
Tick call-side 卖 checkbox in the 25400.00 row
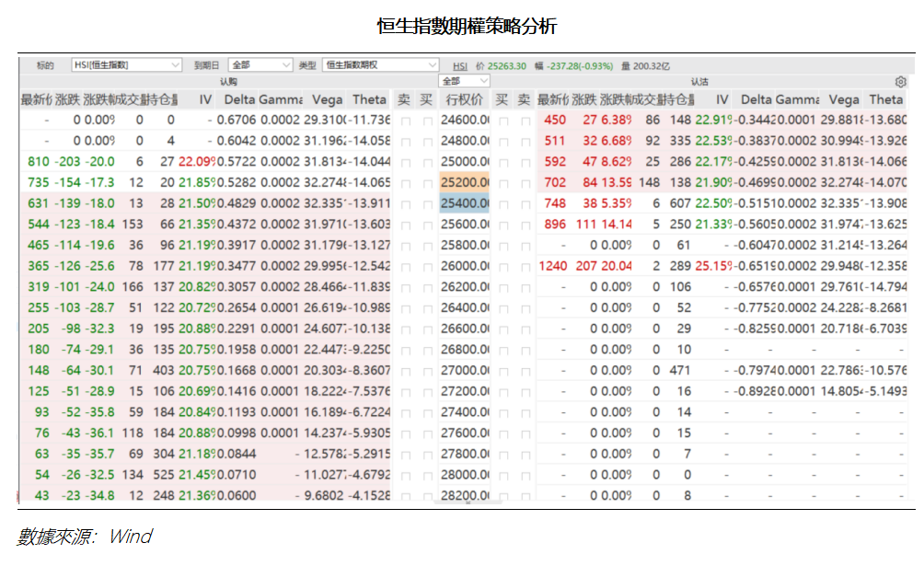coord(406,204)
